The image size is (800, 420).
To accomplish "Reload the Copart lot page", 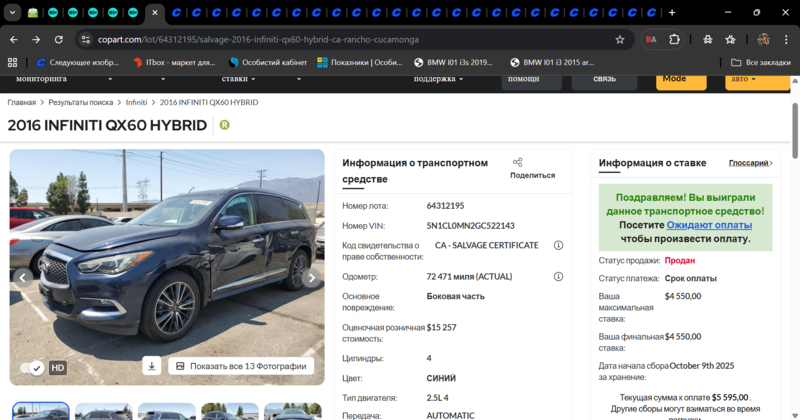I will [x=59, y=39].
